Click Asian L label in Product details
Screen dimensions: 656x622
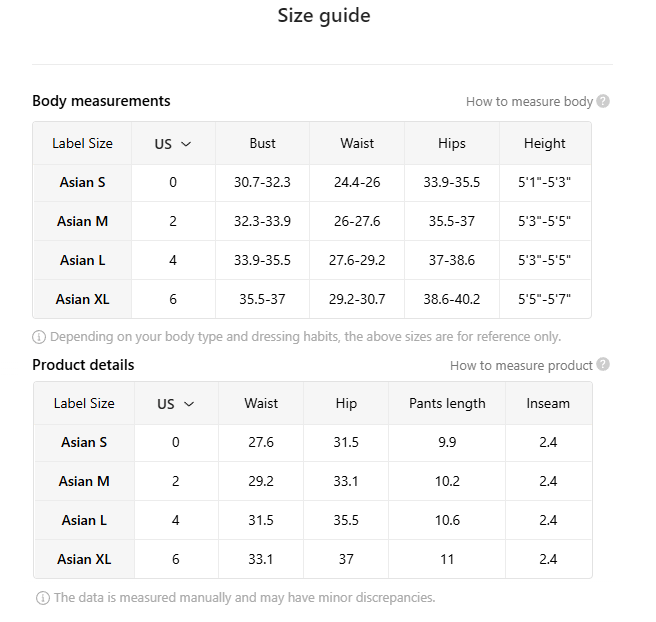click(84, 520)
